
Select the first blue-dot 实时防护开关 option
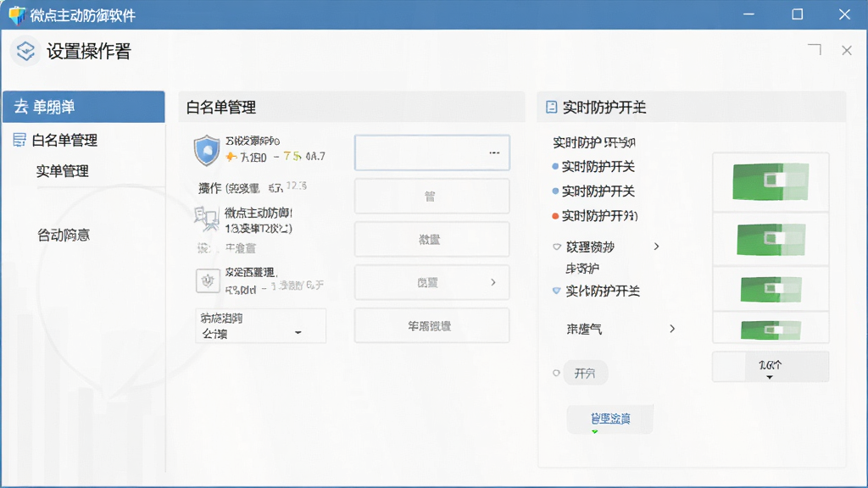click(x=593, y=167)
